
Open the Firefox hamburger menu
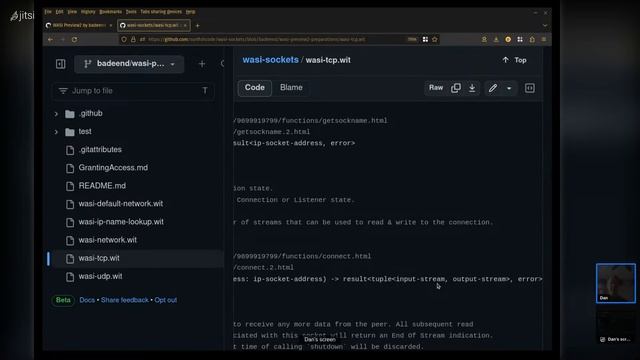544,40
